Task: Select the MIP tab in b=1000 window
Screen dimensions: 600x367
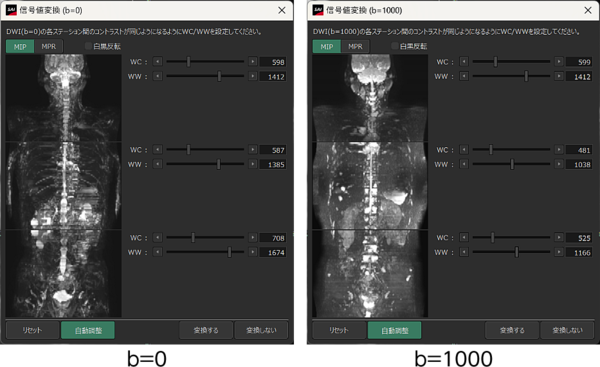Action: (326, 46)
